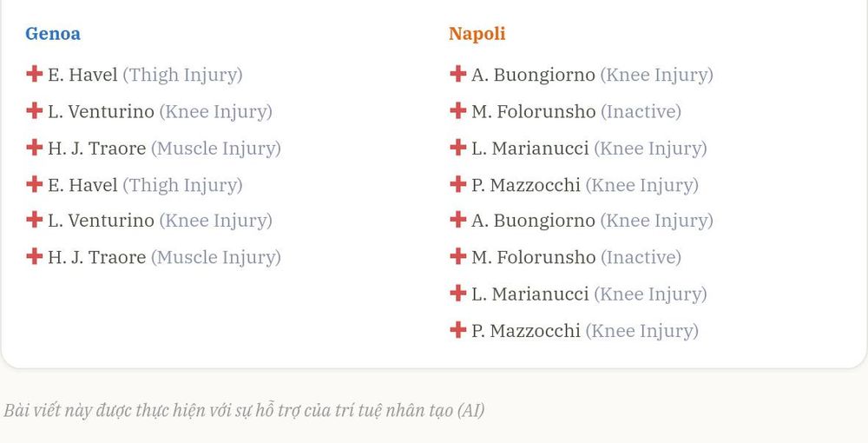Click second L. Venturino player name
The width and height of the screenshot is (868, 443).
tap(101, 221)
